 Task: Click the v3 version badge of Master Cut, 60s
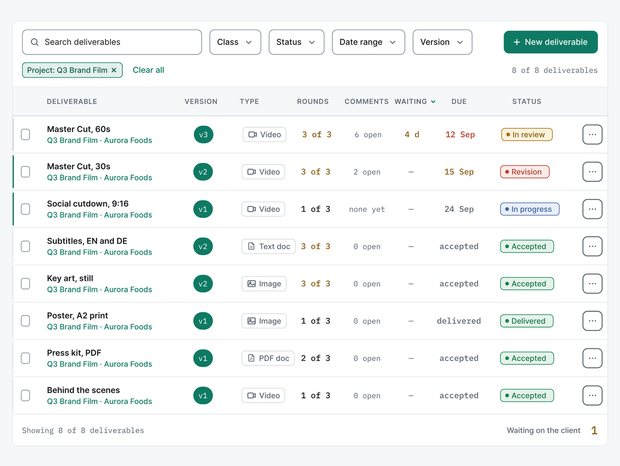203,134
